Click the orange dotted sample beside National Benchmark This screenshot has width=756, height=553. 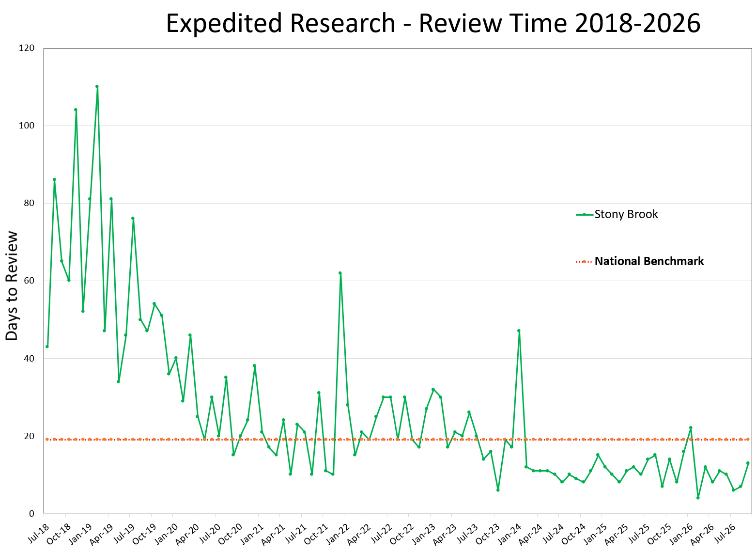(584, 262)
